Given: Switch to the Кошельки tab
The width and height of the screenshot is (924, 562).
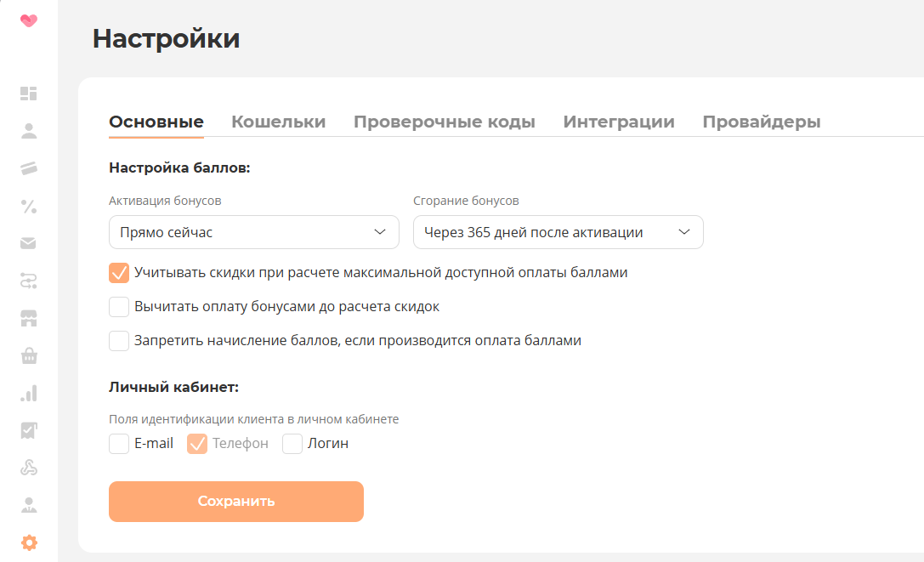Looking at the screenshot, I should [x=278, y=122].
